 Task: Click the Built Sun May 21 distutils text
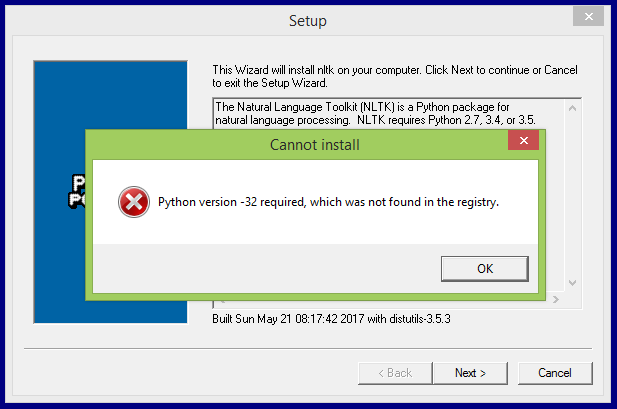click(x=331, y=319)
